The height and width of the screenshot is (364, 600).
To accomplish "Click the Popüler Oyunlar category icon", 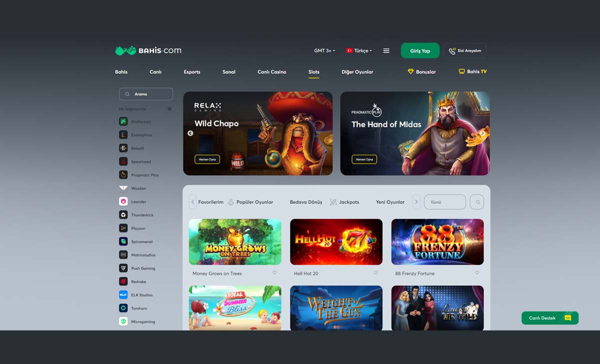I will point(230,202).
